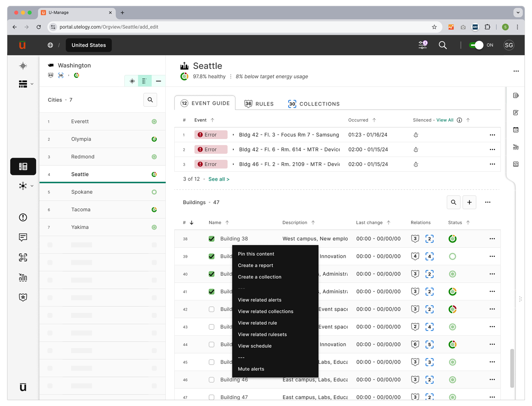Click the search magnifier in the top header
This screenshot has width=532, height=406.
coord(443,45)
